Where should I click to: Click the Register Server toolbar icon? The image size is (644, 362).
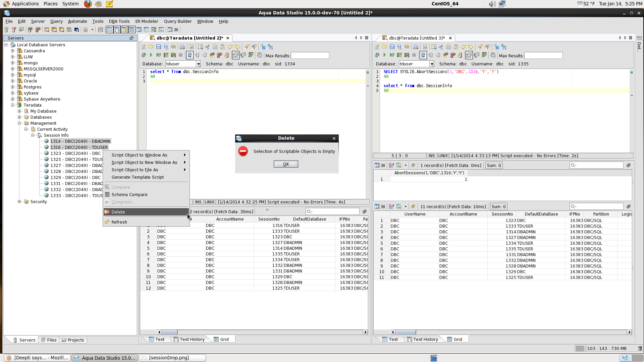6,29
